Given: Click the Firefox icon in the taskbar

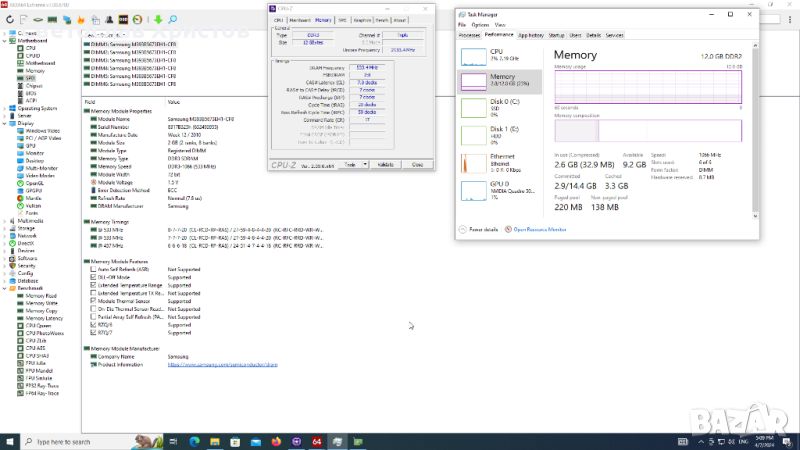Looking at the screenshot, I should (275, 440).
